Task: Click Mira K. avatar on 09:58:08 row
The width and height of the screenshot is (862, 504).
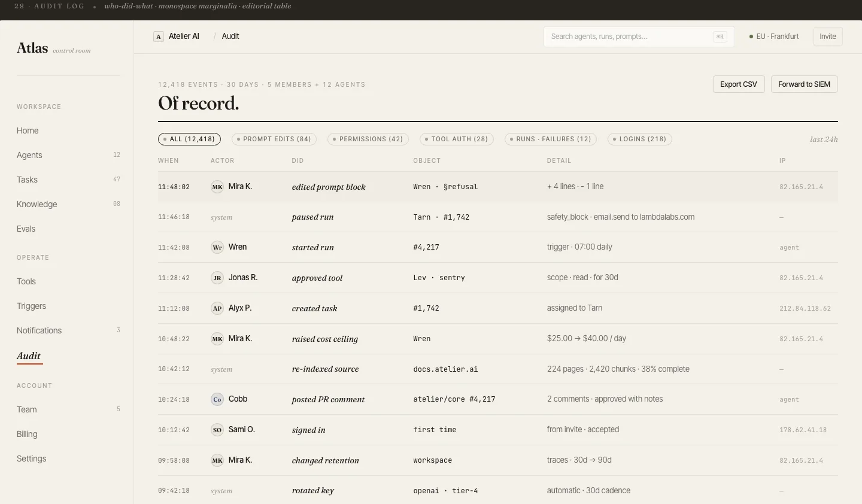Action: coord(217,460)
